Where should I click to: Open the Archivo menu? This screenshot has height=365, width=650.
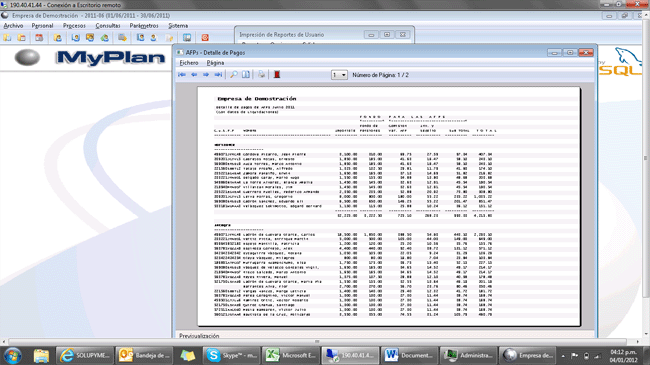point(13,26)
